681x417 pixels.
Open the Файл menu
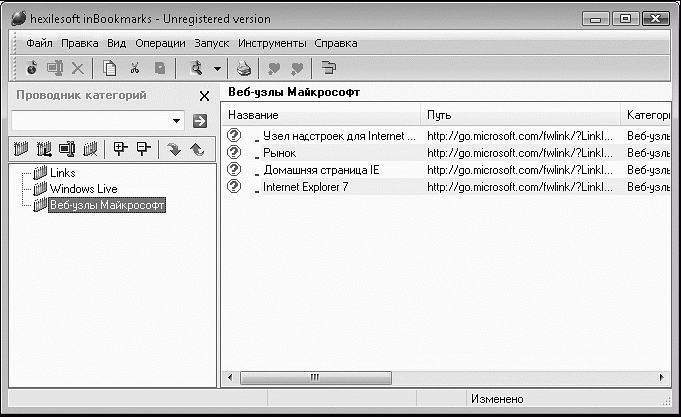[40, 43]
